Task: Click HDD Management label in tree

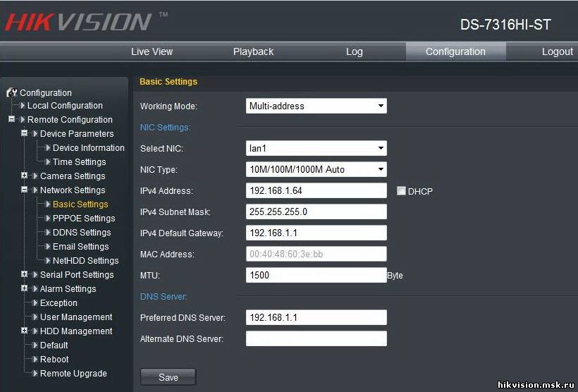Action: [x=76, y=331]
